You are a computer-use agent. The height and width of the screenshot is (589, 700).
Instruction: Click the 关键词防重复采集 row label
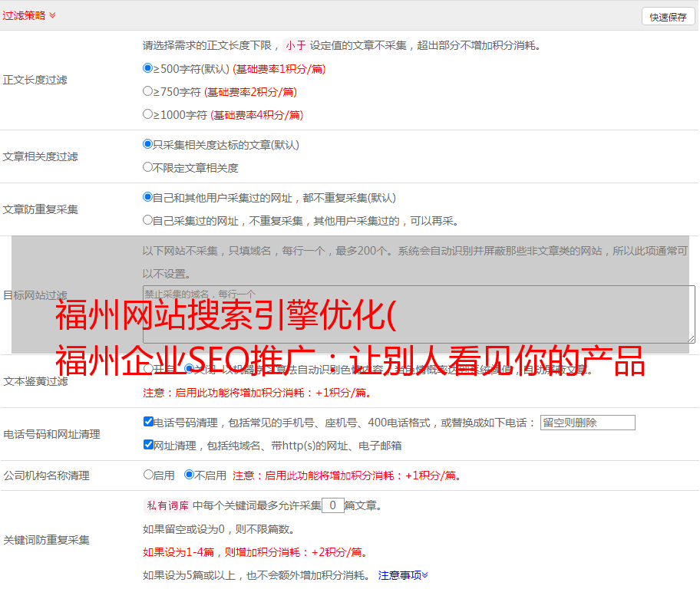point(46,540)
